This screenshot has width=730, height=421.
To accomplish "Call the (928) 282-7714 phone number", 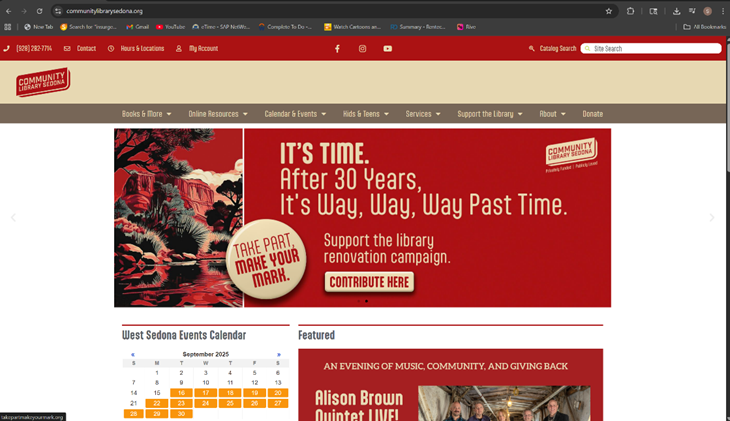I will tap(34, 48).
